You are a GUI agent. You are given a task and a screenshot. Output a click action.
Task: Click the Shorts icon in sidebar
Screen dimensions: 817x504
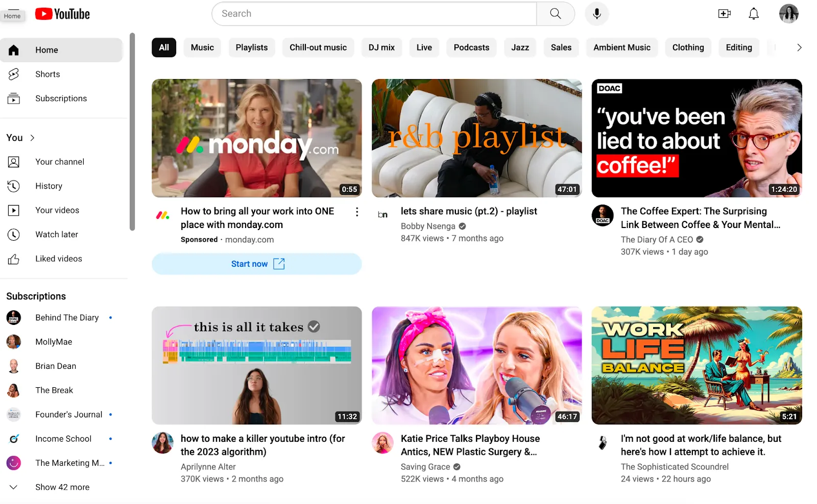pos(14,74)
